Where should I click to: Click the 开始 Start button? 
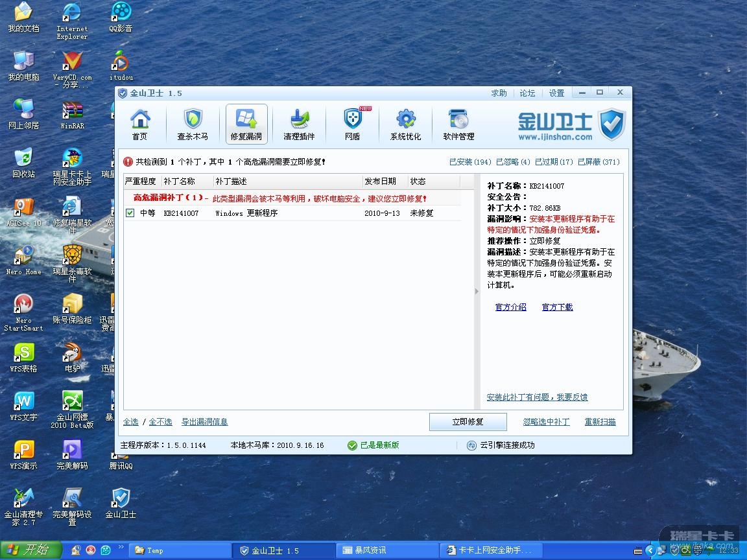click(x=31, y=550)
